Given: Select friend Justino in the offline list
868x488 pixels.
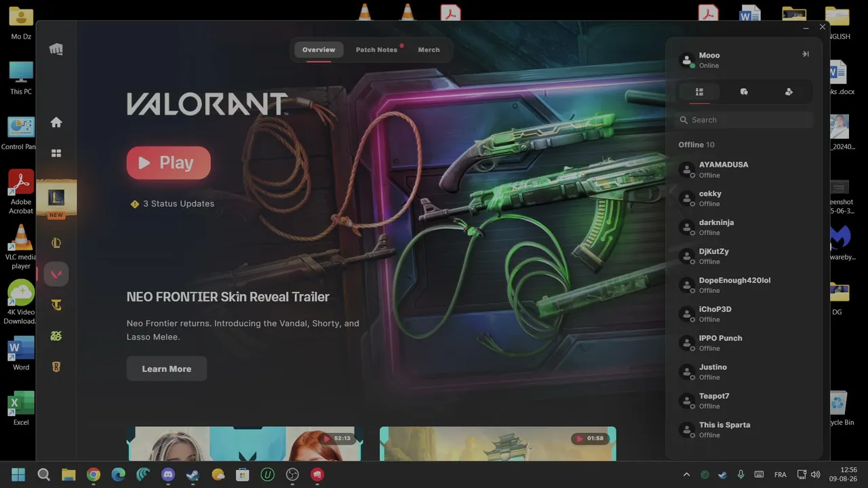Looking at the screenshot, I should pos(744,372).
